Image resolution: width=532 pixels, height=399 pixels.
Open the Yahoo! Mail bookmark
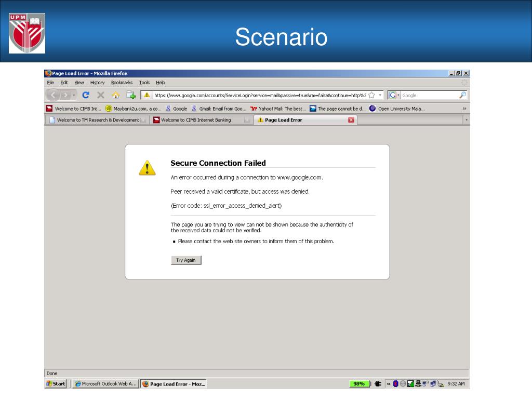point(278,109)
